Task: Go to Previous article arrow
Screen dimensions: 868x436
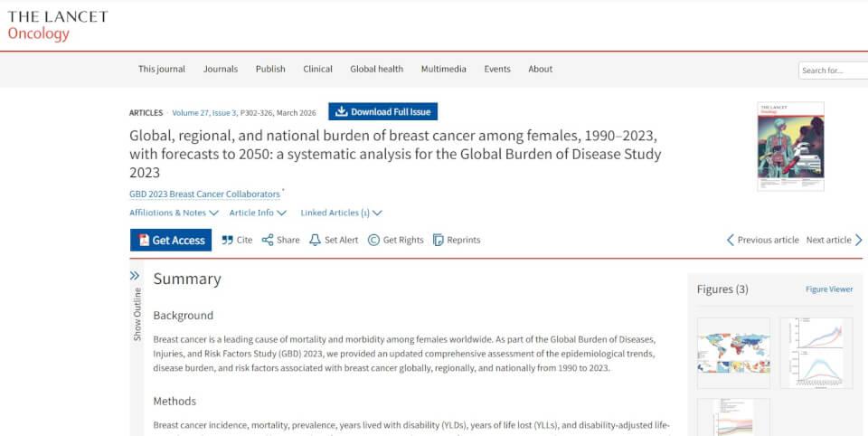Action: 731,240
